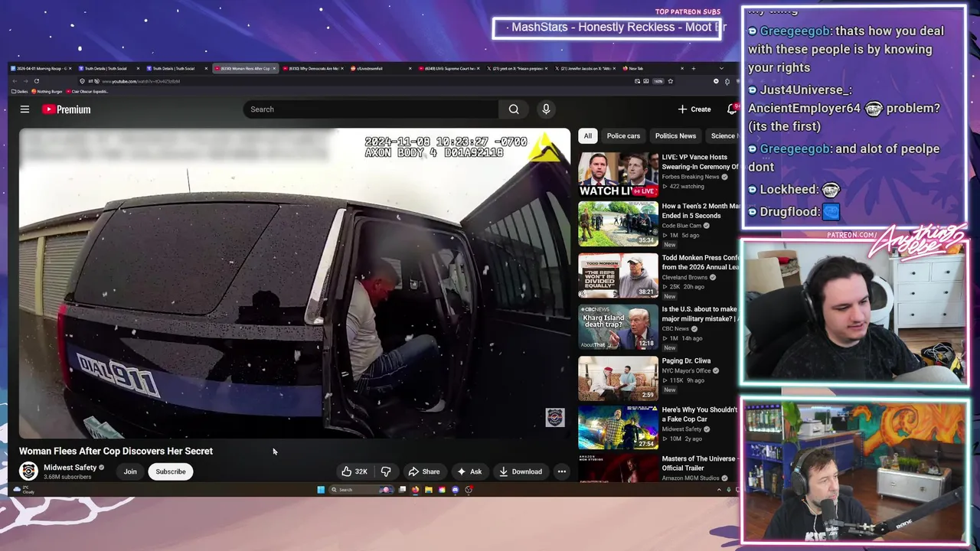Click Greegeegob's chat message about knowing rights
The image size is (980, 551).
point(846,49)
